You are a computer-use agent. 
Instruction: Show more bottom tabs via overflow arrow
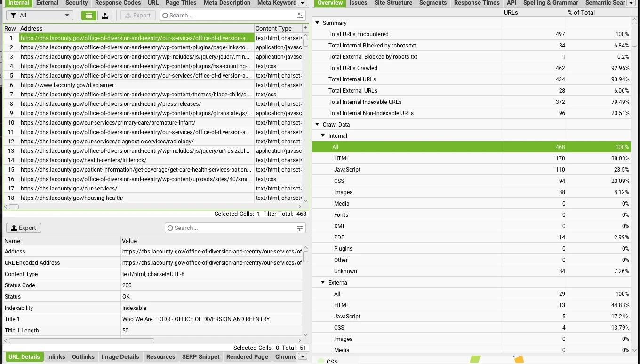pos(303,356)
